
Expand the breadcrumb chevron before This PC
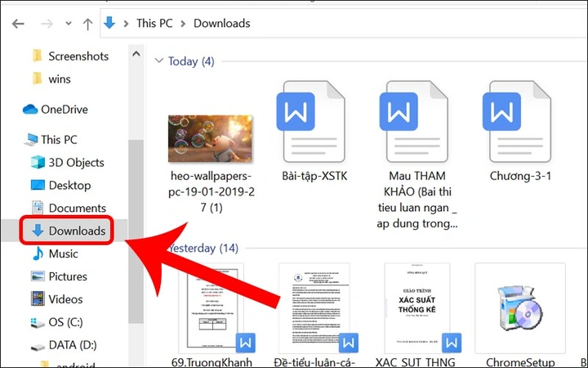tap(126, 24)
